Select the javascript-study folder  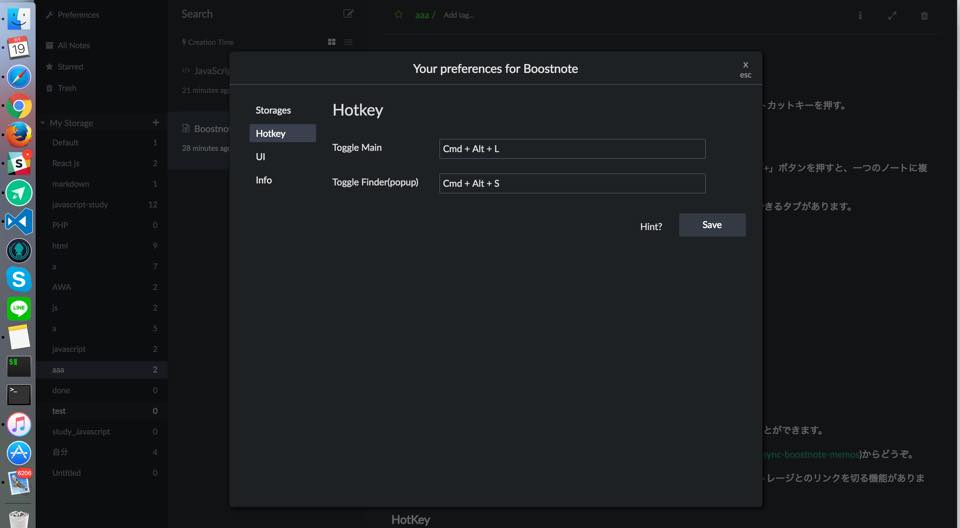pyautogui.click(x=102, y=205)
